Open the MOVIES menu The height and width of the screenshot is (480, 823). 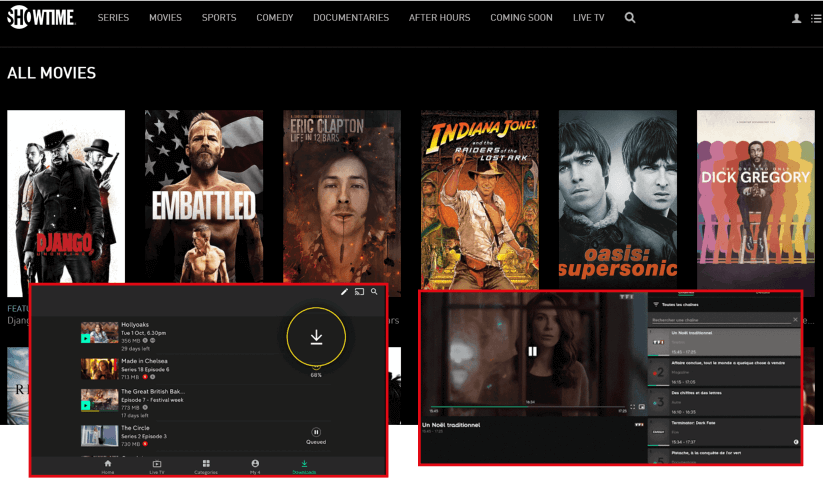[x=165, y=18]
